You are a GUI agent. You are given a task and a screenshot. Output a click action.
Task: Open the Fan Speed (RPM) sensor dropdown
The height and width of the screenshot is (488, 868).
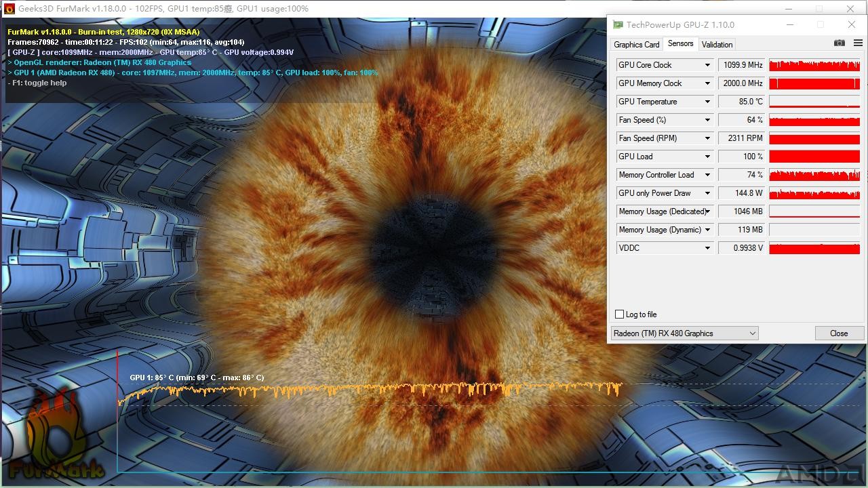[x=707, y=138]
